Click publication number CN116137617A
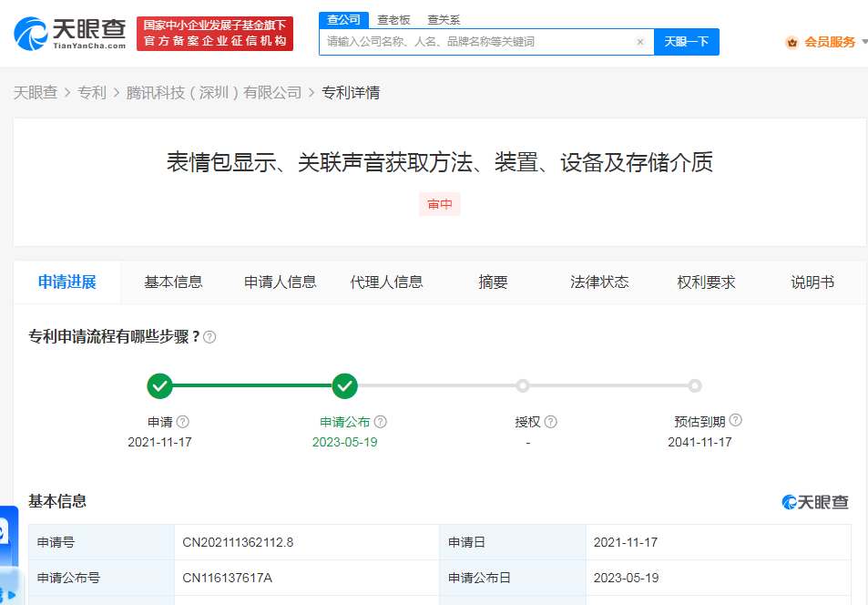The height and width of the screenshot is (605, 868). pyautogui.click(x=228, y=578)
